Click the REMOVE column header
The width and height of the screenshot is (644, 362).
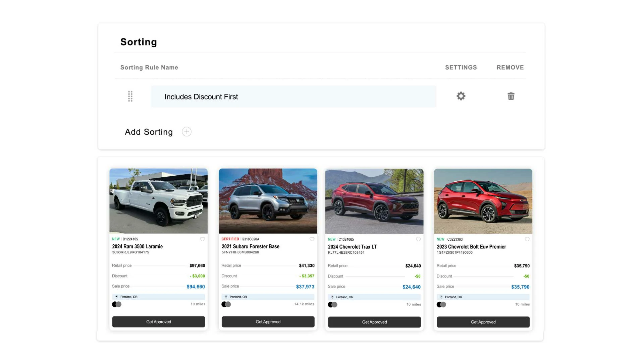click(x=510, y=67)
